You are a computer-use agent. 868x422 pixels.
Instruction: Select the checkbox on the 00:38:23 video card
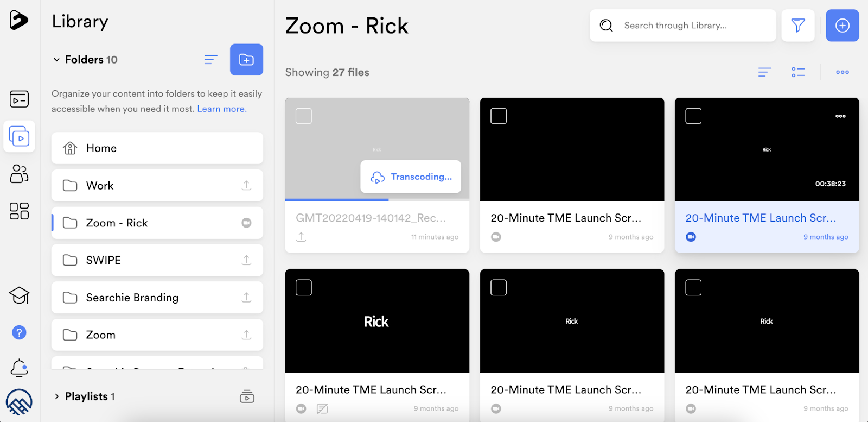click(x=693, y=116)
